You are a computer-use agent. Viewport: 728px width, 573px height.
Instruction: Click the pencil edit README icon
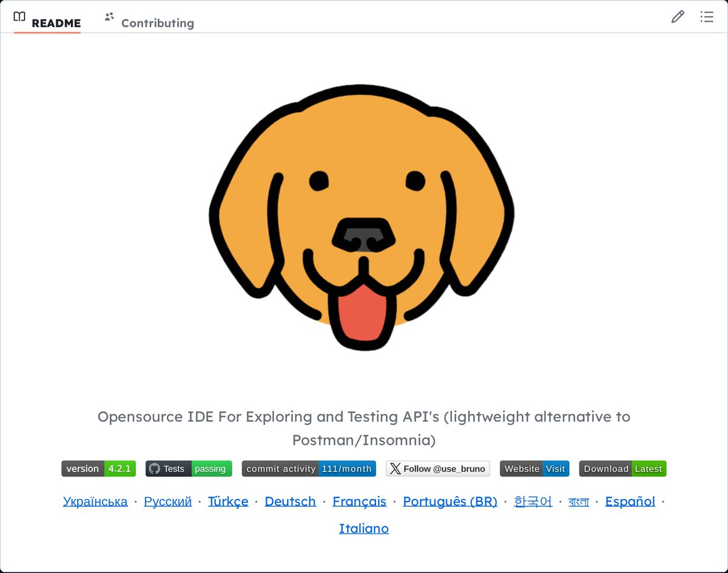pyautogui.click(x=678, y=17)
